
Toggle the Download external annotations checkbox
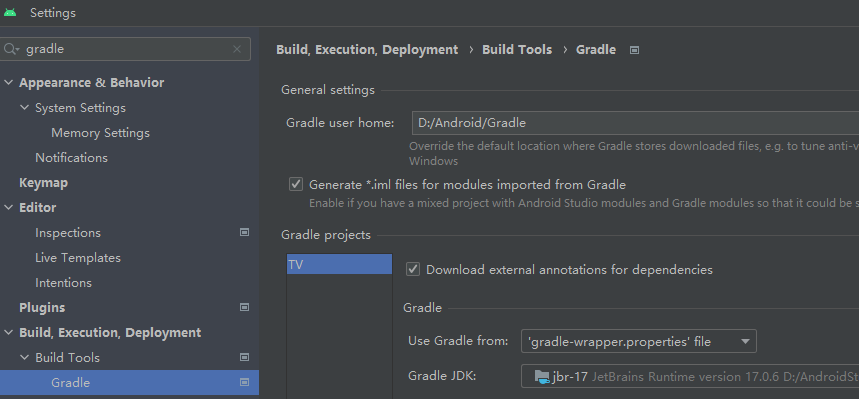413,269
